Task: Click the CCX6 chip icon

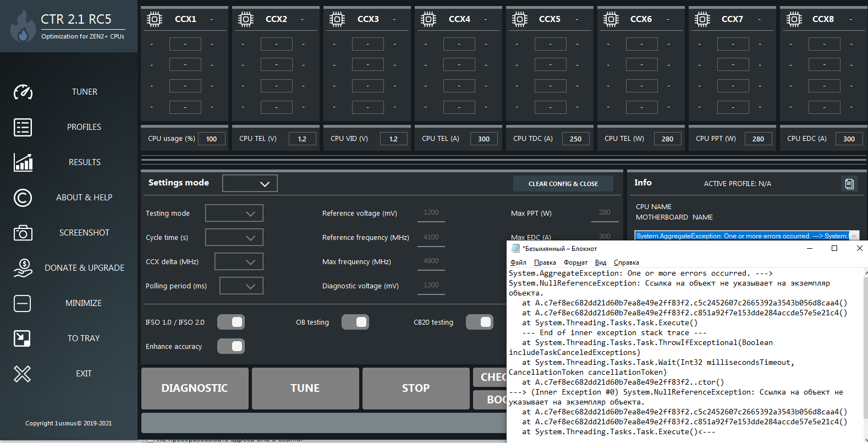Action: (x=611, y=19)
